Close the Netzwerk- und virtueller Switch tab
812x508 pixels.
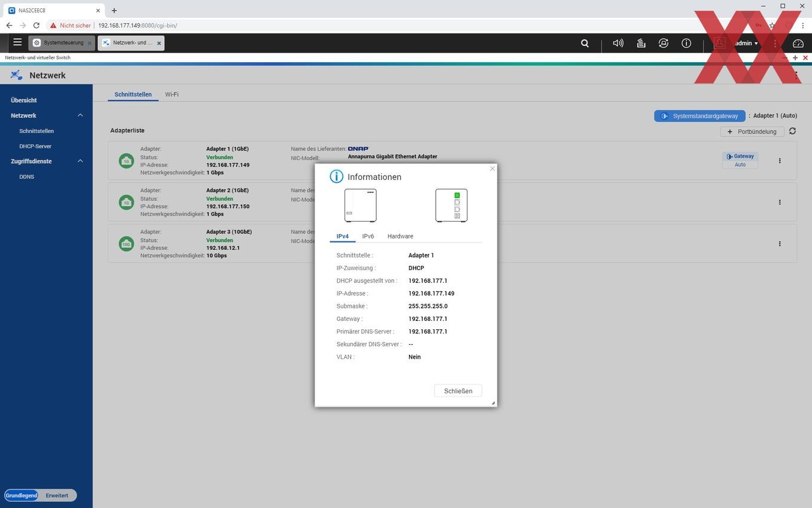coord(159,43)
